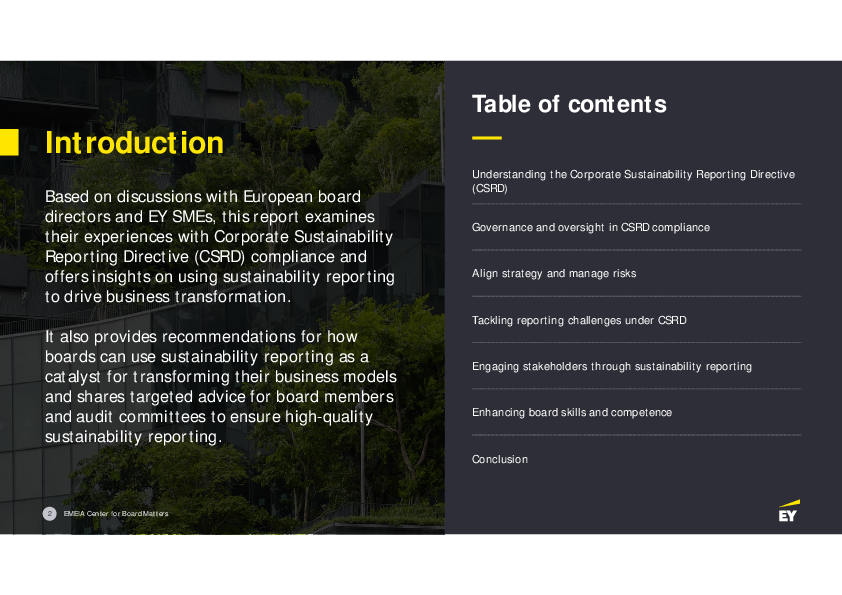Click the Table of contents heading
The image size is (842, 595).
[x=569, y=104]
